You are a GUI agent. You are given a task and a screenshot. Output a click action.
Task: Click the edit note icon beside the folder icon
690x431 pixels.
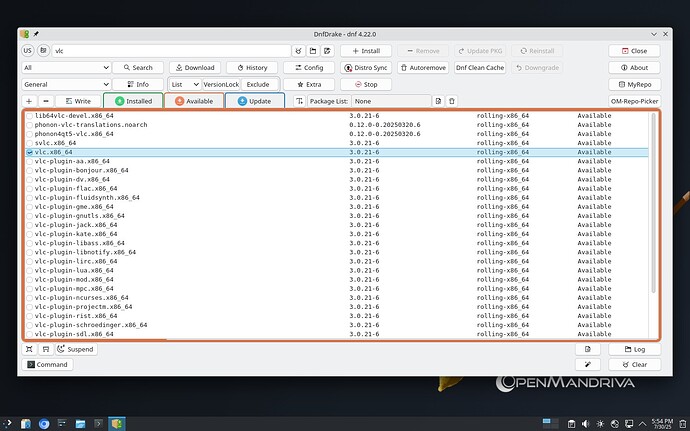327,51
